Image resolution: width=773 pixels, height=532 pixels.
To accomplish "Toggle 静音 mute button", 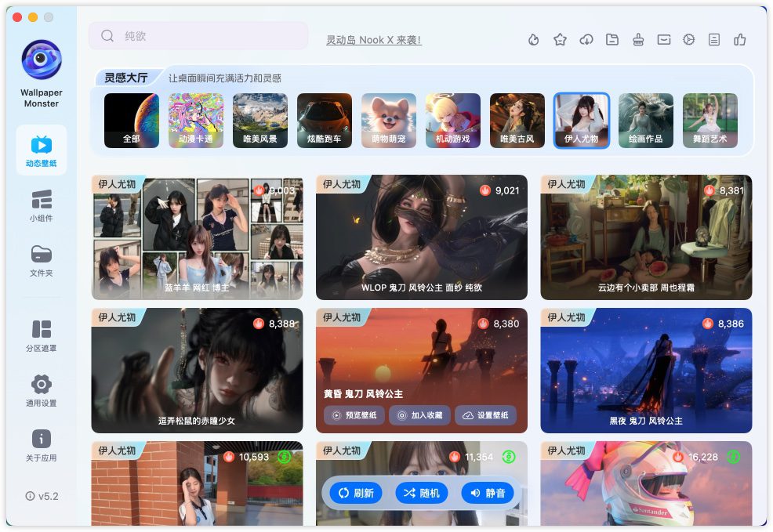I will (487, 493).
